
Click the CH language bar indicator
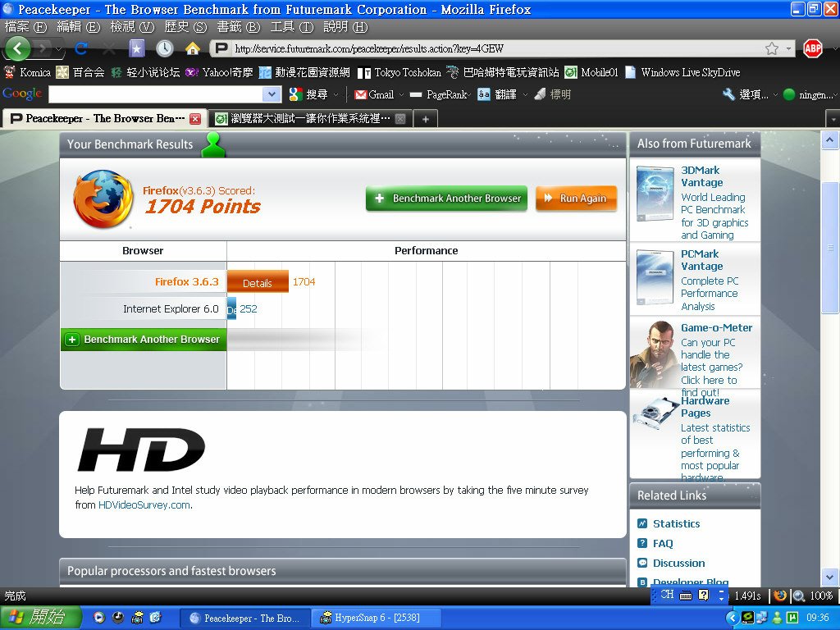tap(667, 595)
